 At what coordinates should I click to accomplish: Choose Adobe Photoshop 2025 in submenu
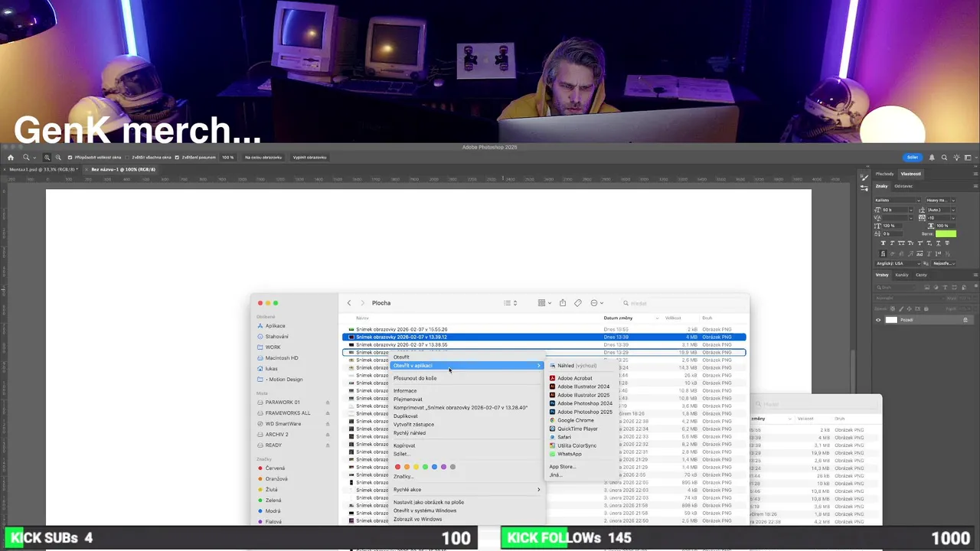tap(584, 412)
